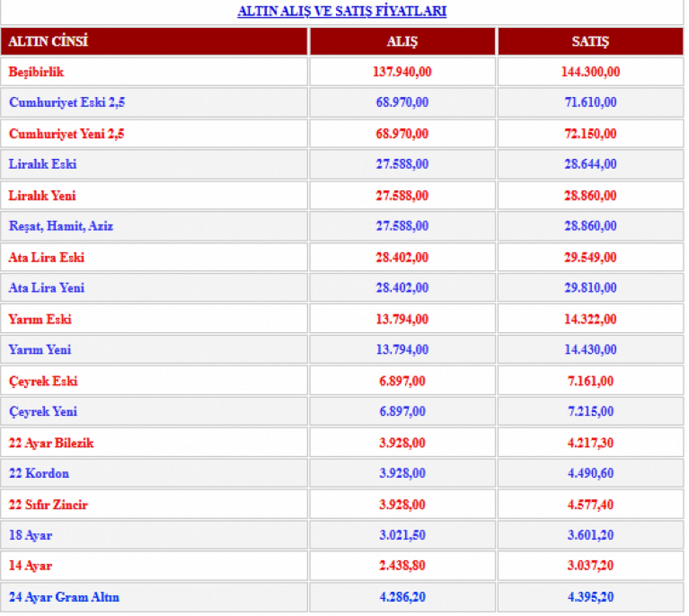
Task: Click Beşibirlik selling price 144.300,00
Action: pos(590,72)
